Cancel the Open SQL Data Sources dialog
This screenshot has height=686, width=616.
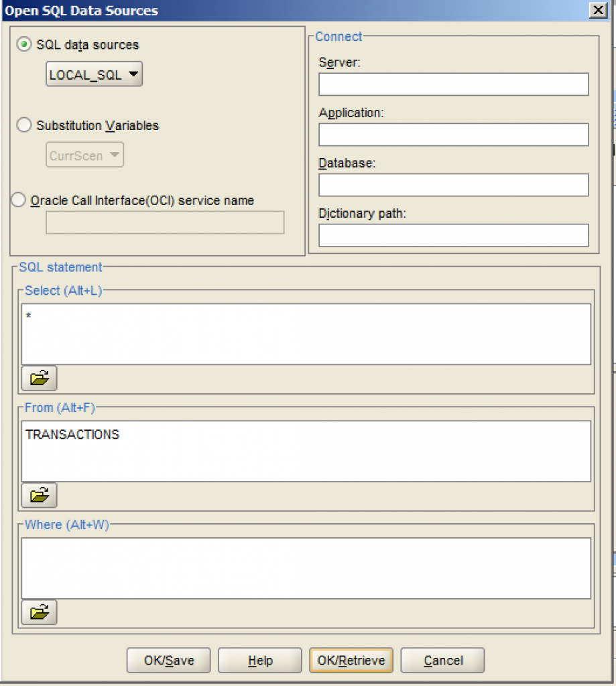(x=442, y=660)
